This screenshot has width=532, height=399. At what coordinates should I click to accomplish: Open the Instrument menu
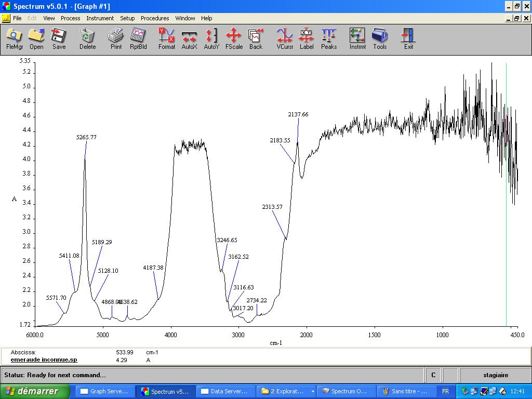coord(100,18)
